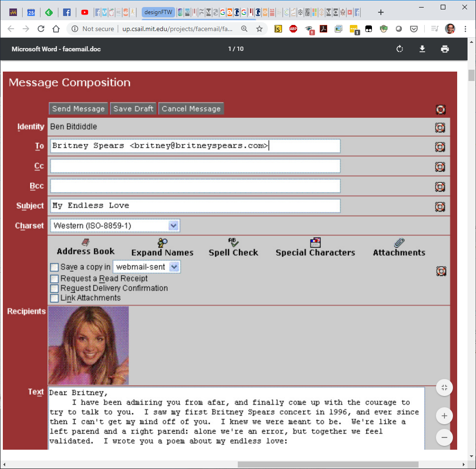The height and width of the screenshot is (469, 476).
Task: Open the Attachments paperclip icon
Action: pyautogui.click(x=399, y=243)
